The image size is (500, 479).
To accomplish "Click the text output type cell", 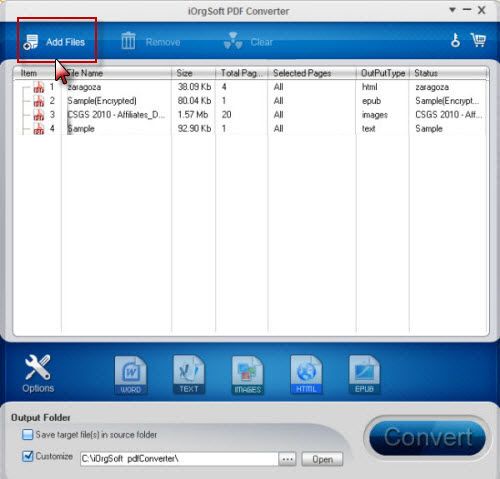I will (368, 129).
